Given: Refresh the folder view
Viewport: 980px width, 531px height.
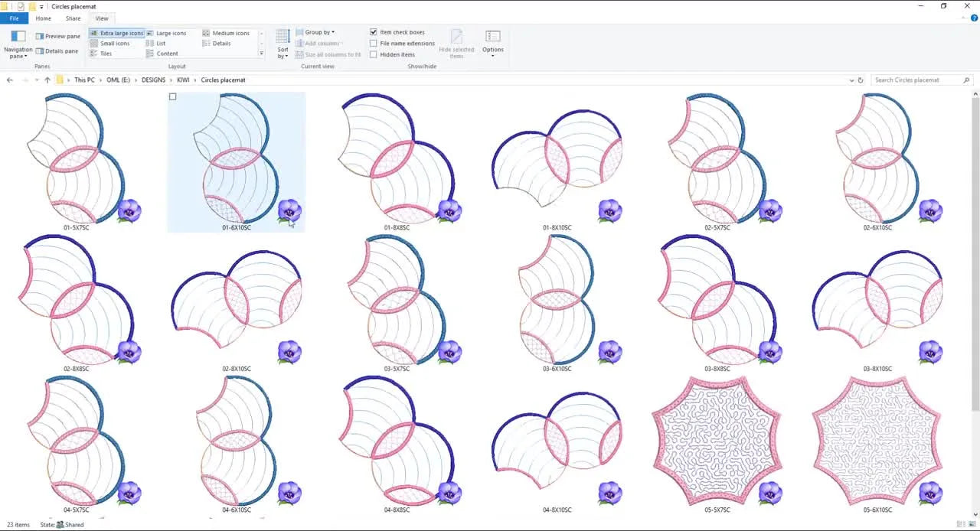Looking at the screenshot, I should pos(861,80).
